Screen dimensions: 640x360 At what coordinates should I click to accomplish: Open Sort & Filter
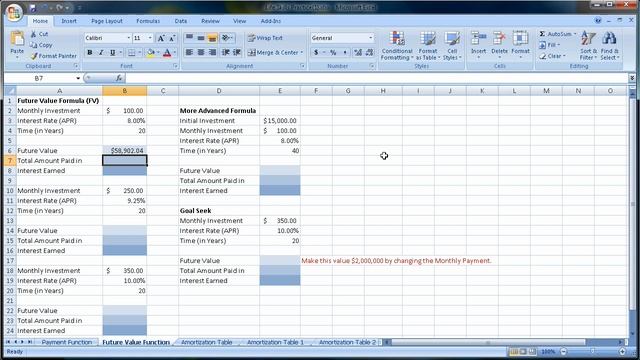588,46
